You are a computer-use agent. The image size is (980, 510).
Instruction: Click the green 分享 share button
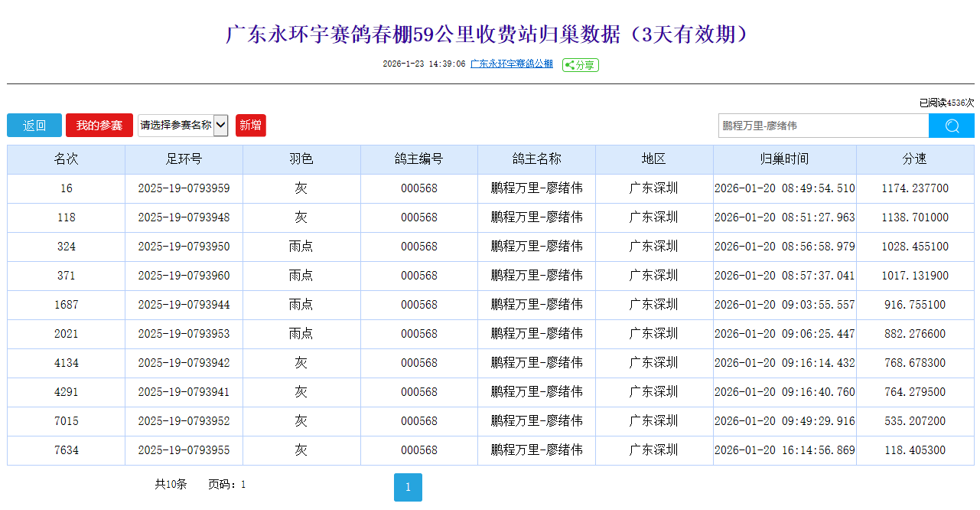tap(580, 65)
